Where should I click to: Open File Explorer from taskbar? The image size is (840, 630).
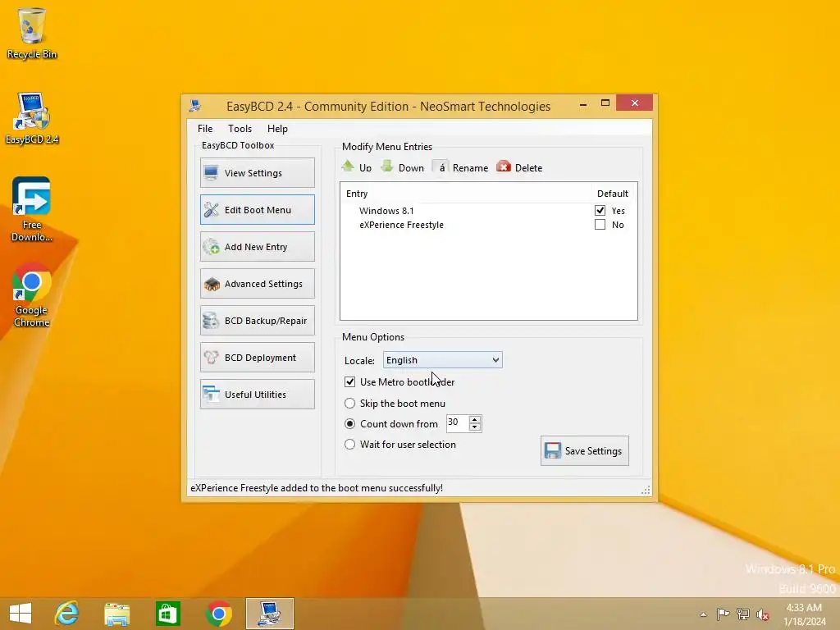click(x=116, y=614)
